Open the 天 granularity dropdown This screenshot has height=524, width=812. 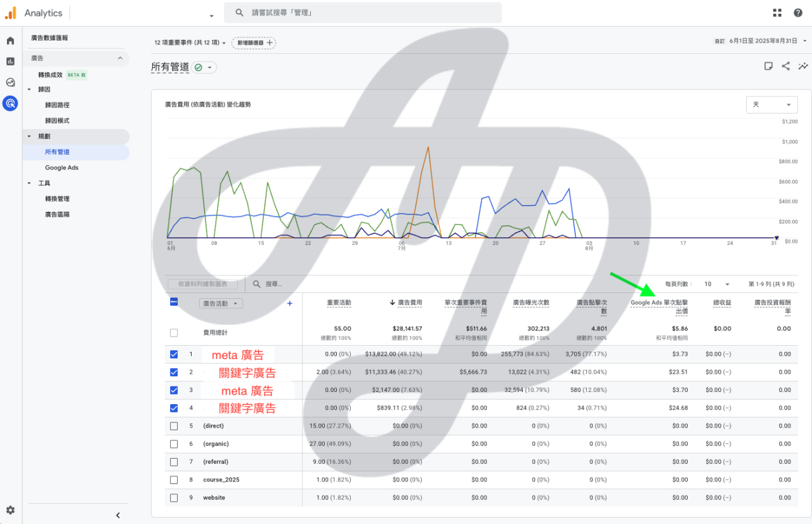click(771, 105)
